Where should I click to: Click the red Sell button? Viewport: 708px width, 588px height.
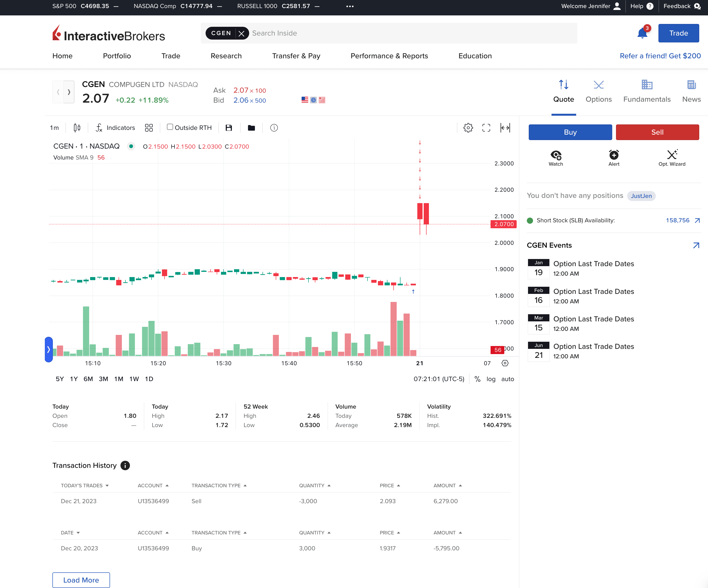tap(657, 132)
